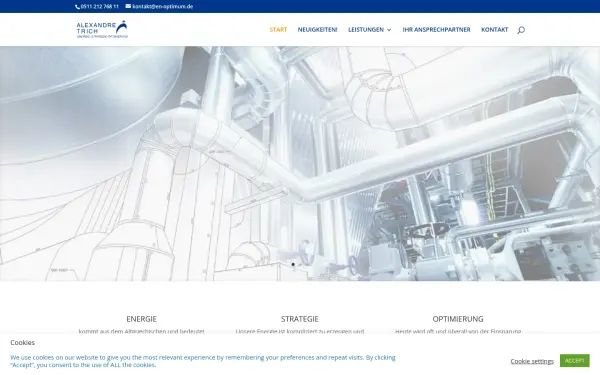600x375 pixels.
Task: Click the envelope email icon
Action: tap(128, 6)
